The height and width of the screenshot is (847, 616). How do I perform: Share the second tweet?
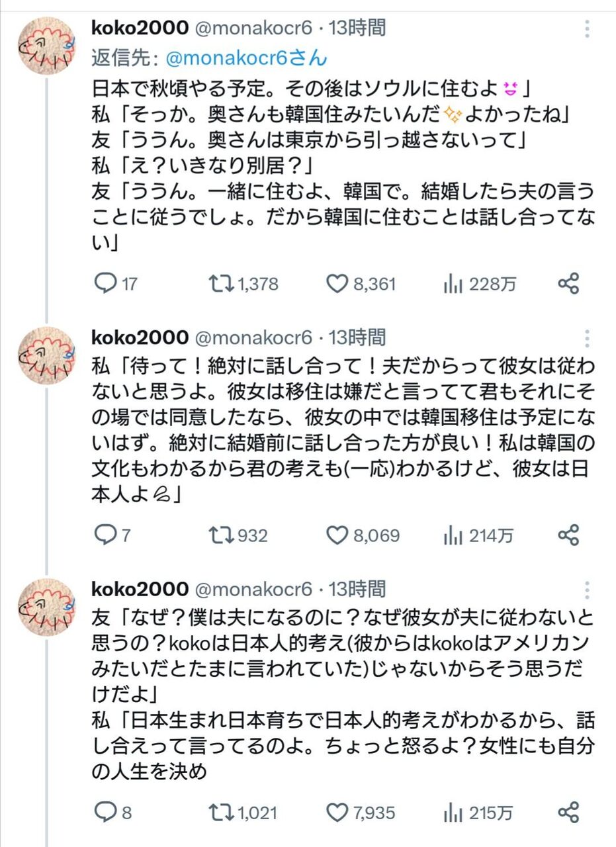point(568,535)
